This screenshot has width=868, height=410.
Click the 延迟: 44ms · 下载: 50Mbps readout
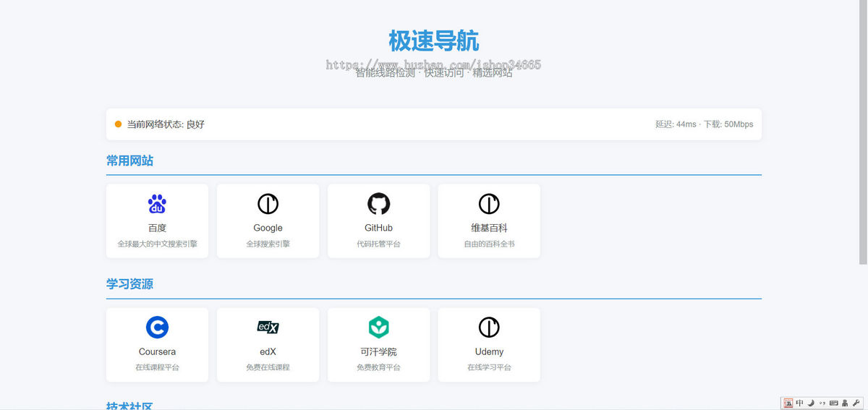[704, 124]
